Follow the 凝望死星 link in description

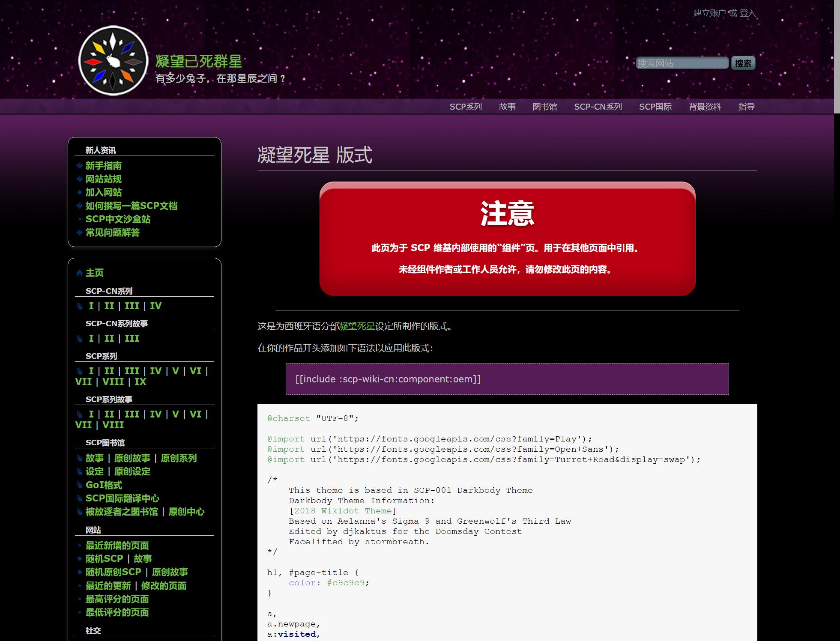tap(357, 326)
